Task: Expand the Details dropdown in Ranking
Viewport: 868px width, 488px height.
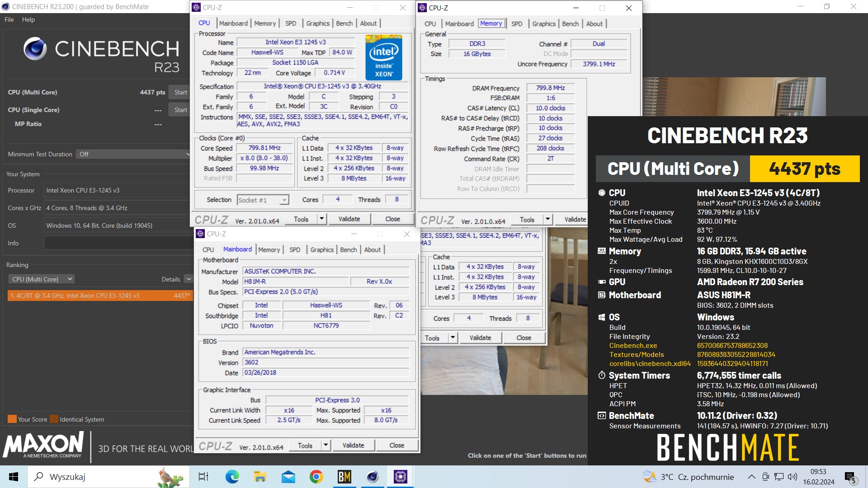Action: point(189,279)
